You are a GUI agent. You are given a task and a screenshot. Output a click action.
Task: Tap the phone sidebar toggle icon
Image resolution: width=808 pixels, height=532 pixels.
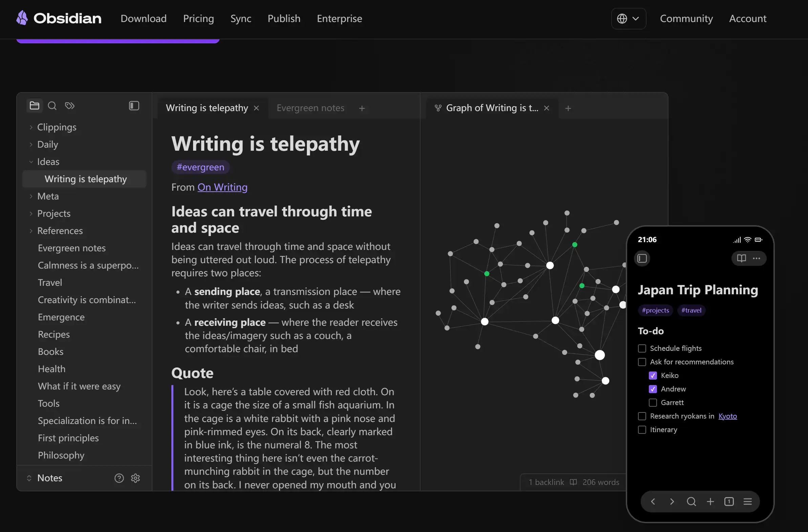click(642, 258)
